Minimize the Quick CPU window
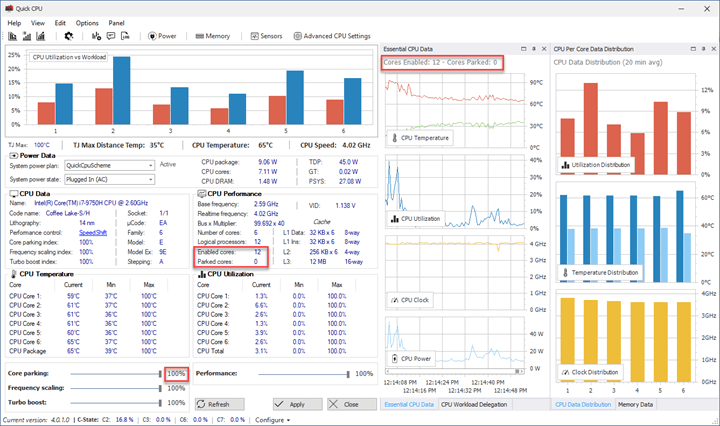The width and height of the screenshot is (720, 426). [681, 8]
